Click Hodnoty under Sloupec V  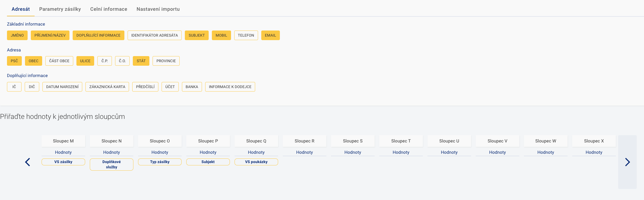click(498, 152)
